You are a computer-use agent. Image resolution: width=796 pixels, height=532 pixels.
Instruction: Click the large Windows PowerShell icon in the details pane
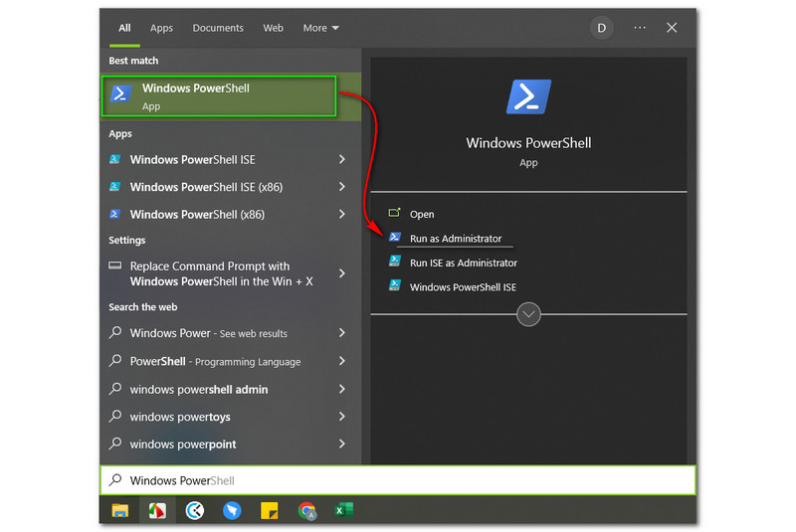[528, 97]
